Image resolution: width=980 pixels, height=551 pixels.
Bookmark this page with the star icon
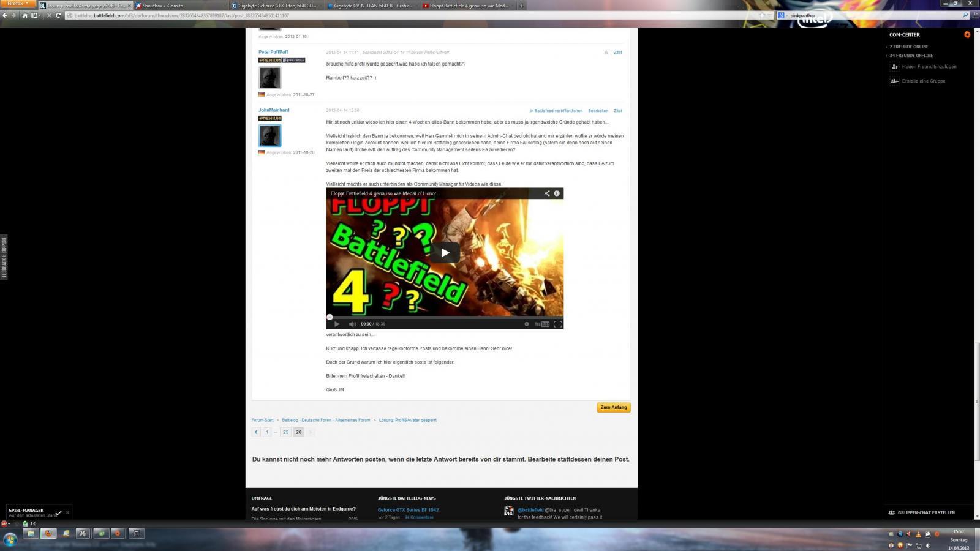[761, 15]
